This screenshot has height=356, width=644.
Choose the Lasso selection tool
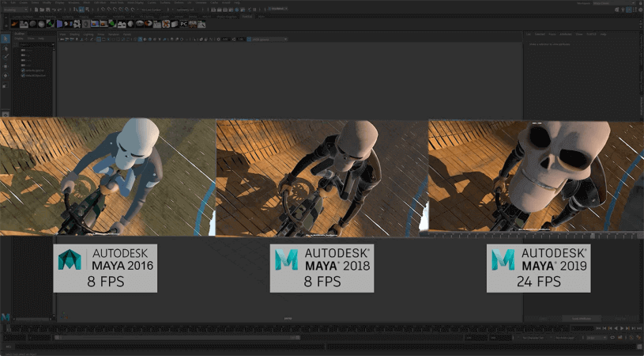coord(6,48)
